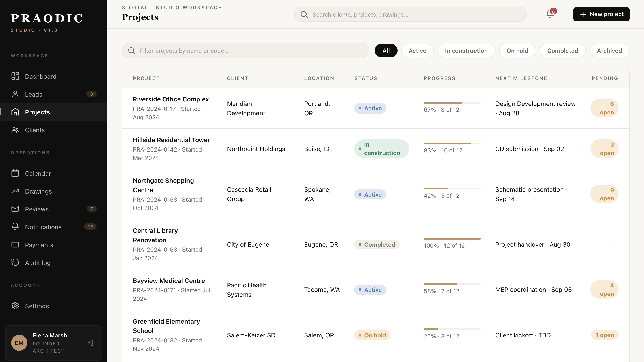Click the Payments card icon
644x362 pixels.
point(15,245)
